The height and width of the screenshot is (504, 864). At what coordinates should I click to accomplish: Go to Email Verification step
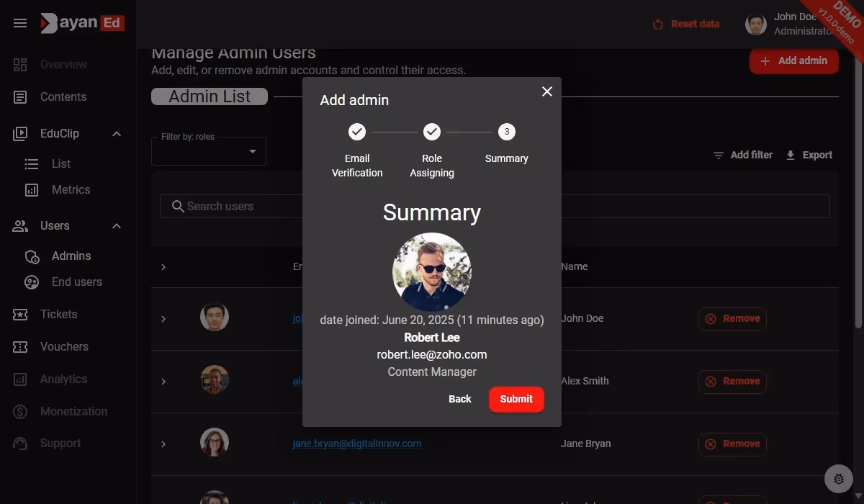tap(357, 152)
